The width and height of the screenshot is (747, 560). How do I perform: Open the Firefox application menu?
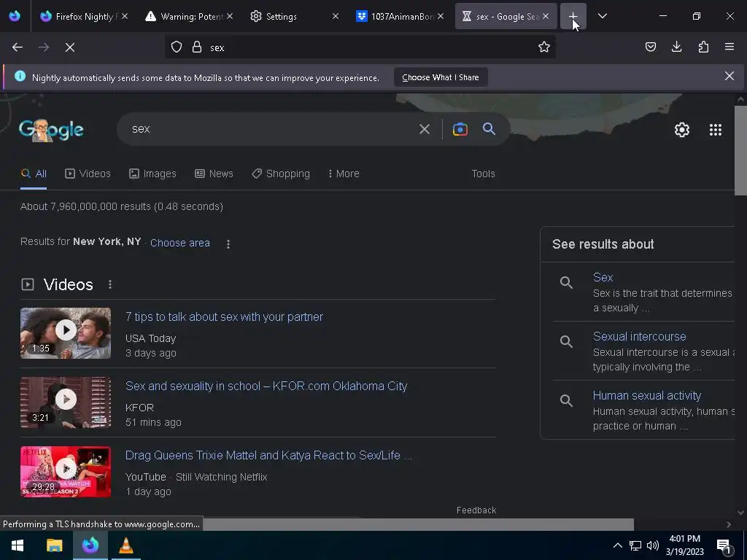point(729,47)
